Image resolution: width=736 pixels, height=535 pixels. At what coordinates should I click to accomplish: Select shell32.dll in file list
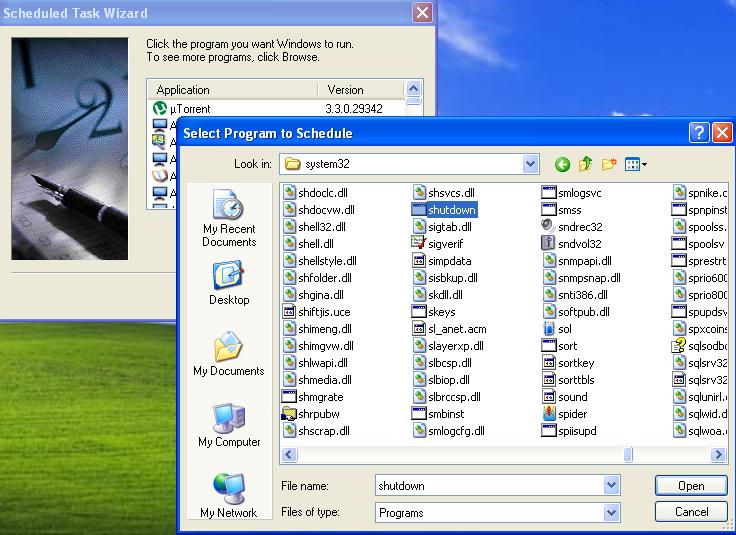point(314,227)
